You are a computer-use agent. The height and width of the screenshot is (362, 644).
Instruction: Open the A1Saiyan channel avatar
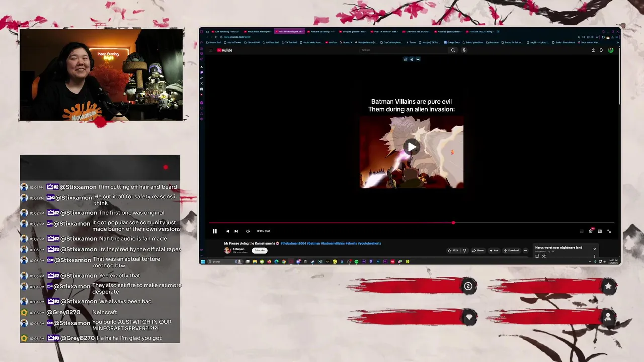click(227, 250)
